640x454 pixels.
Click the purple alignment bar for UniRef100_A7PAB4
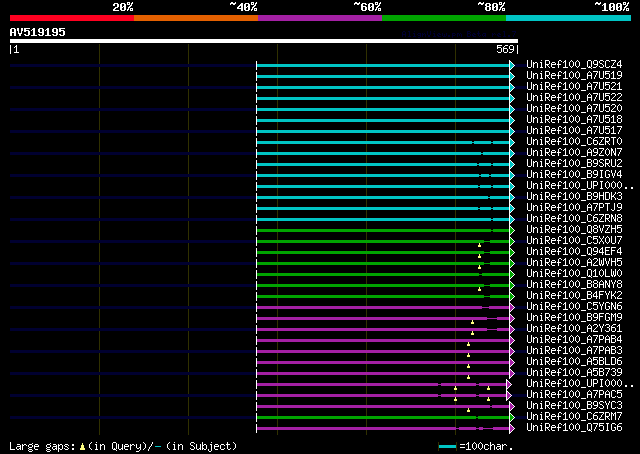pyautogui.click(x=383, y=340)
